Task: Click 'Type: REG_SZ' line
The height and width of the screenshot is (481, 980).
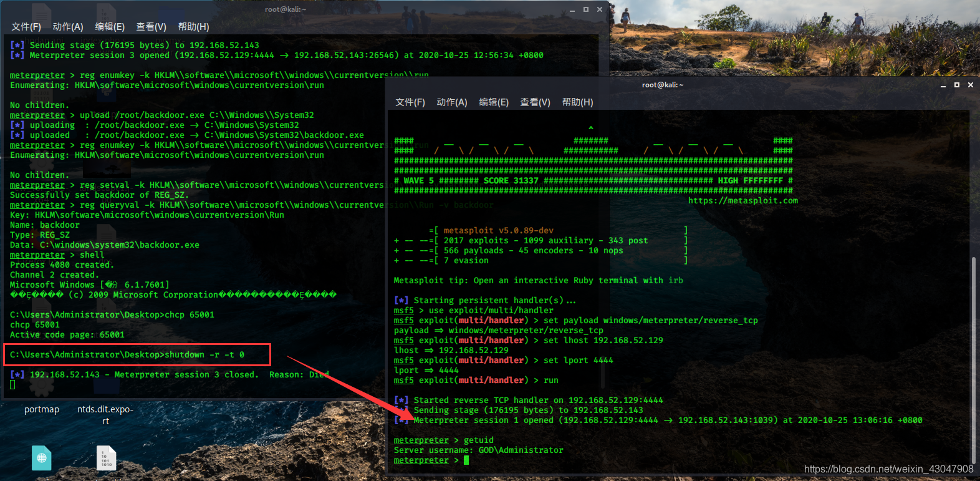Action: click(x=40, y=235)
